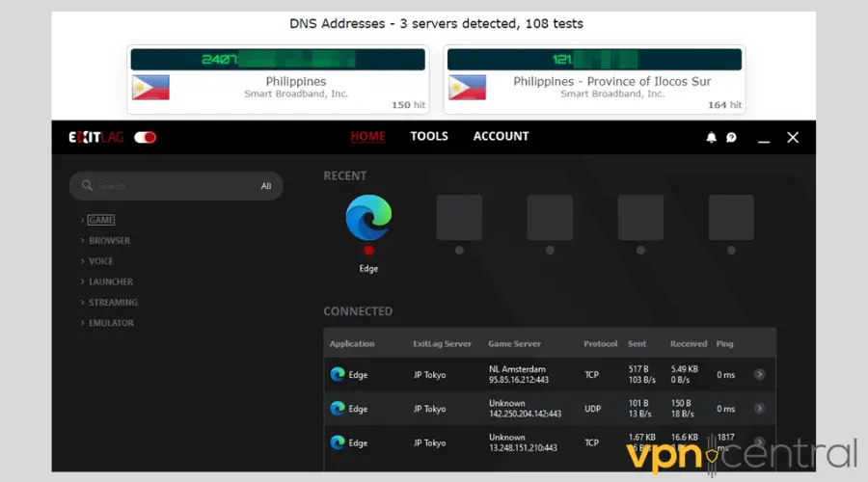Click the ExitLag logo
868x482 pixels.
click(x=96, y=137)
